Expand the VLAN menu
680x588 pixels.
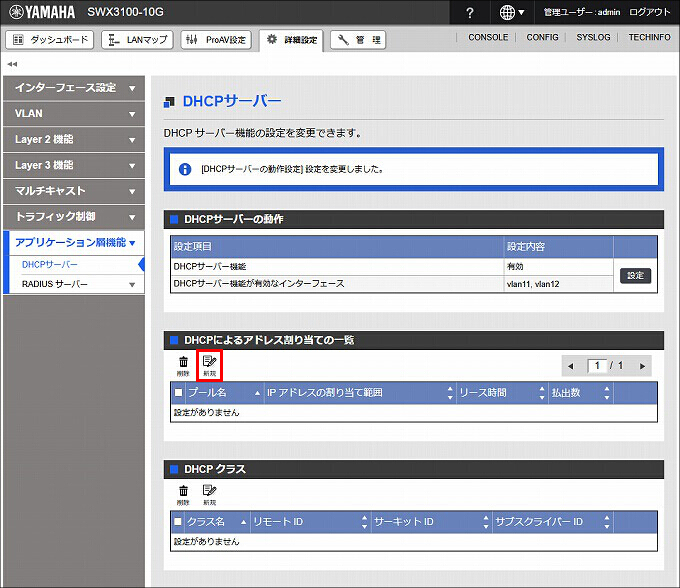tap(74, 114)
